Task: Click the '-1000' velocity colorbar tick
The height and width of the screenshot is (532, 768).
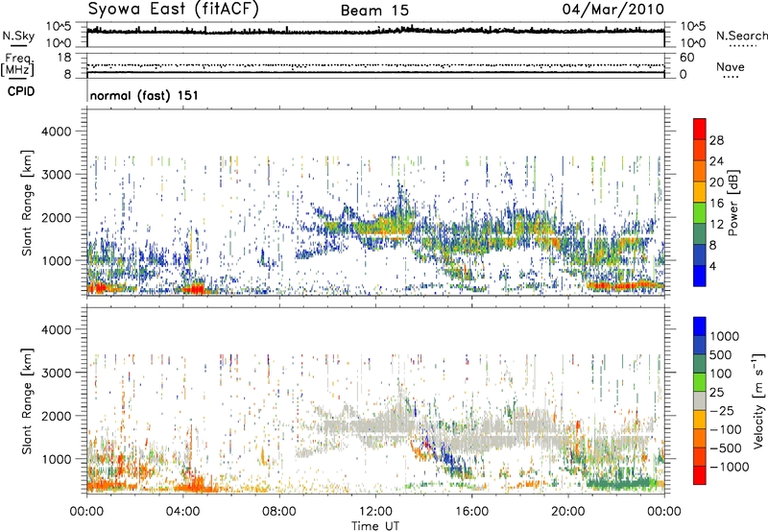Action: (x=729, y=467)
